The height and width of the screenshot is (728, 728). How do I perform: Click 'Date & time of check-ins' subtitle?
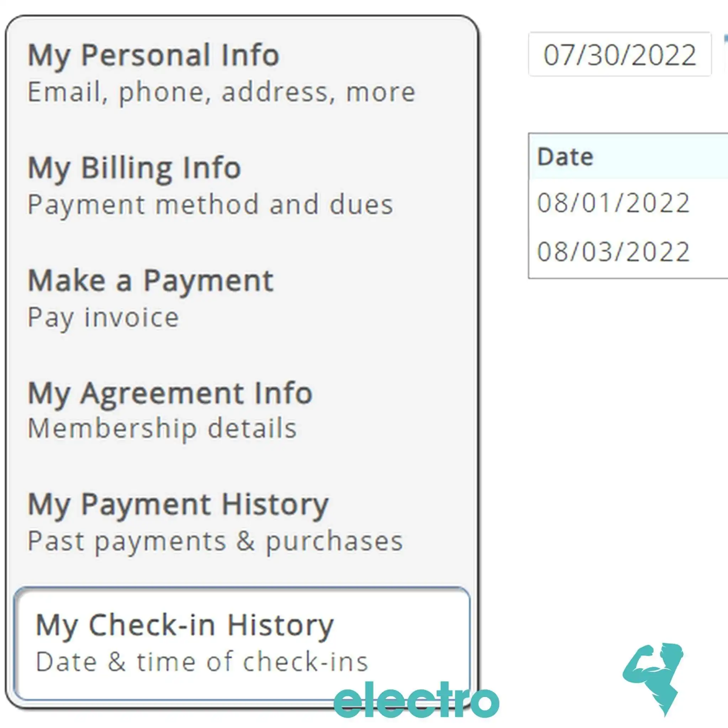pyautogui.click(x=202, y=662)
